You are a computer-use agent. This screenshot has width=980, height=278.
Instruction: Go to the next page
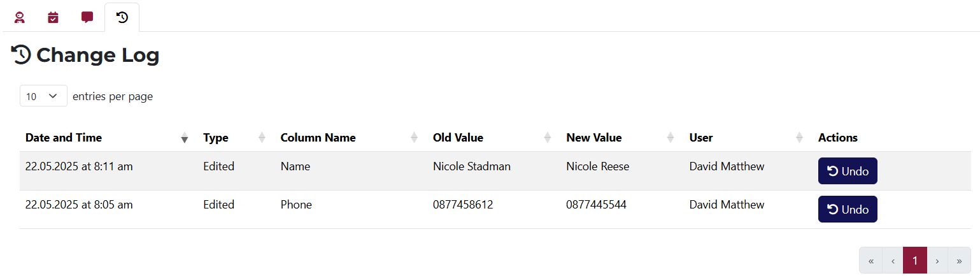pos(937,260)
